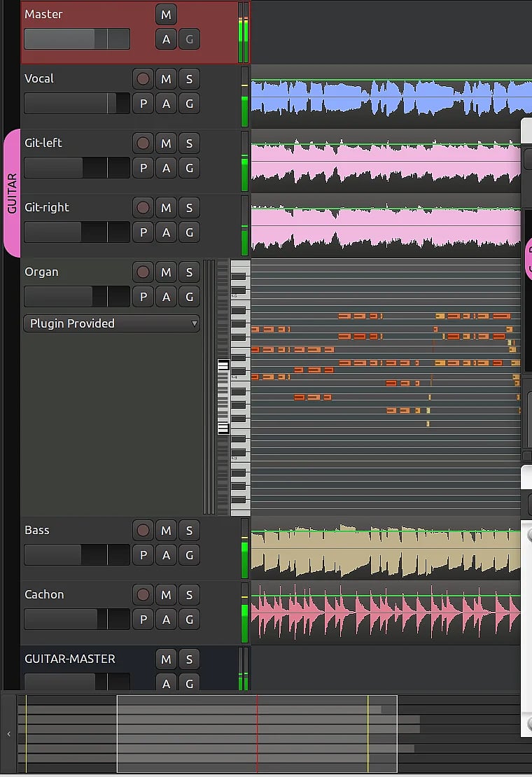
Task: Mute the Git-left track
Action: 166,143
